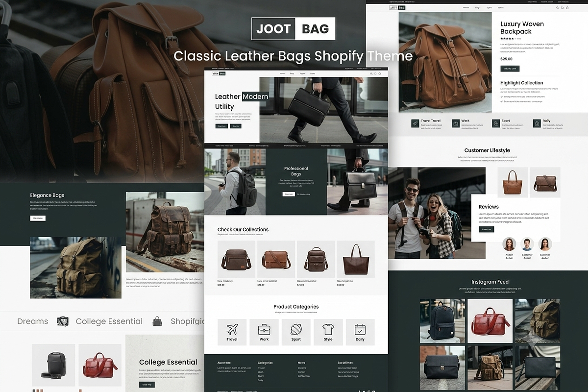Click the bag icon after Dreams in the marquee
The height and width of the screenshot is (392, 588).
[62, 321]
